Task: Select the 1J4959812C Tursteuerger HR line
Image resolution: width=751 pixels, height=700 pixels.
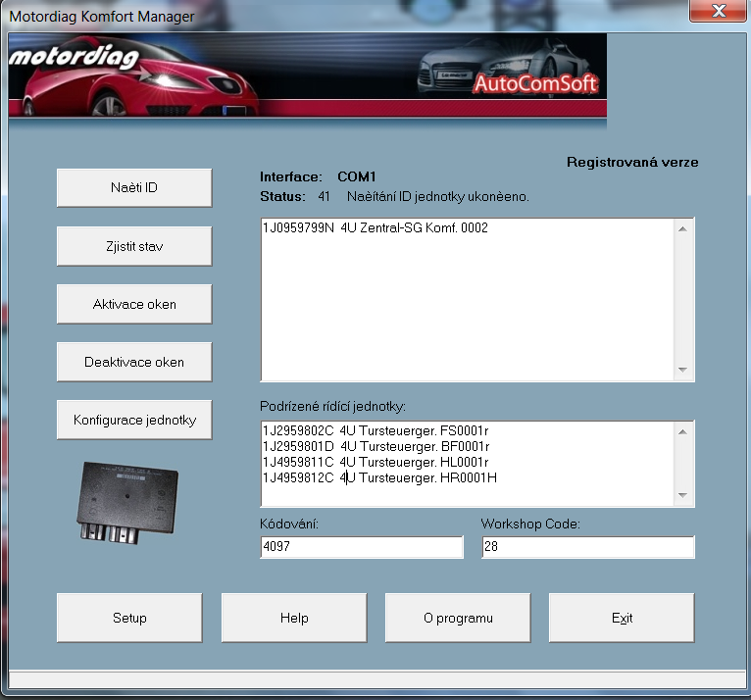Action: (380, 477)
